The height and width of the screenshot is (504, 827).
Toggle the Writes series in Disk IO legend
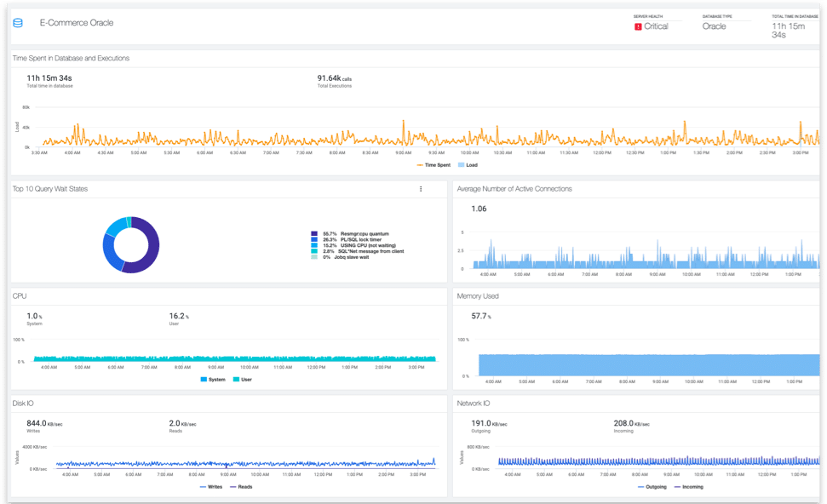211,487
